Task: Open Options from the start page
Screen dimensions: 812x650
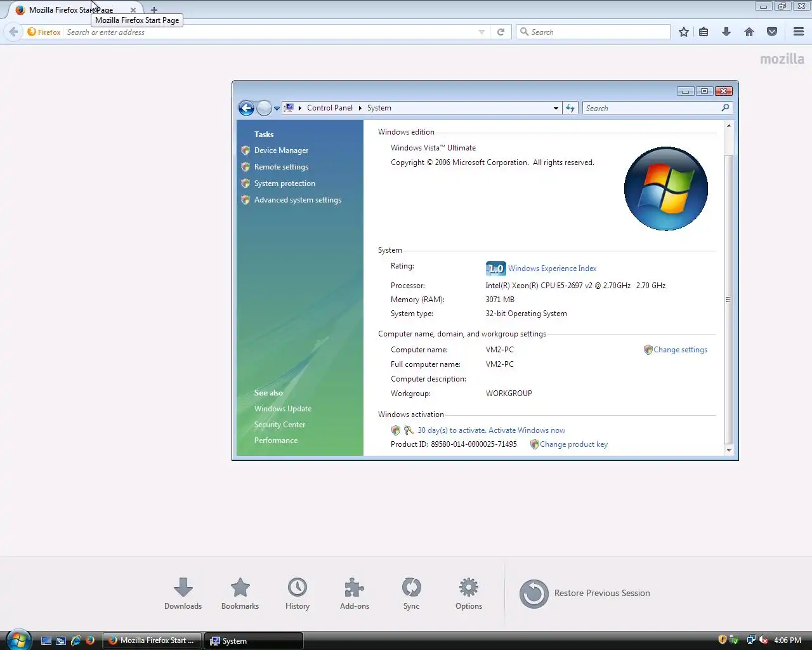Action: click(x=469, y=594)
